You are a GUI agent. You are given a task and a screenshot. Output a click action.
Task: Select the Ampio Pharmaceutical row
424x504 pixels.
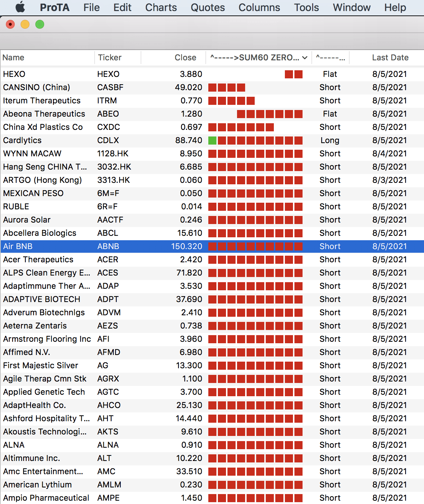tap(212, 498)
